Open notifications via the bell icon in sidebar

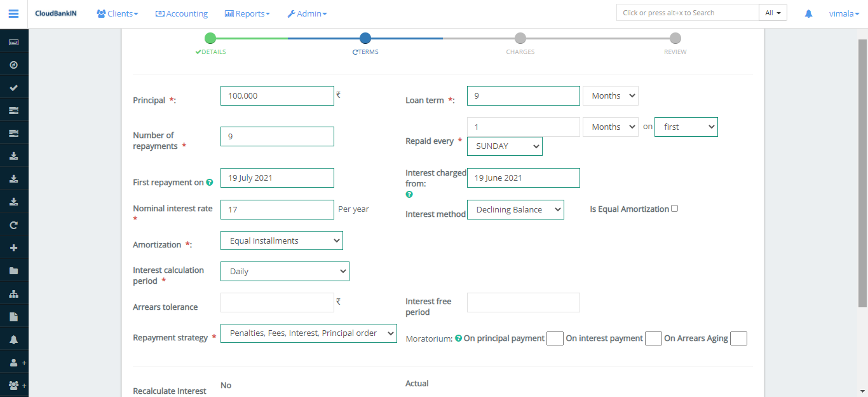coord(13,339)
